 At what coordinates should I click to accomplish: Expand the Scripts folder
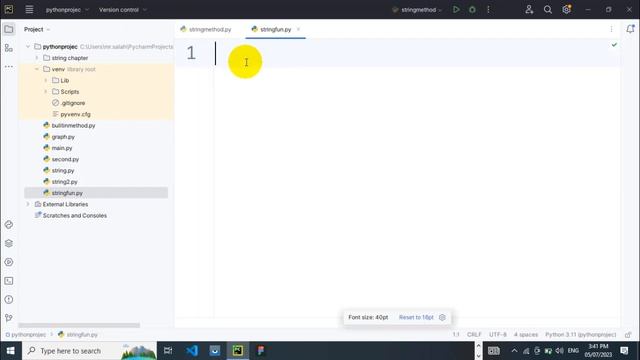pos(46,92)
